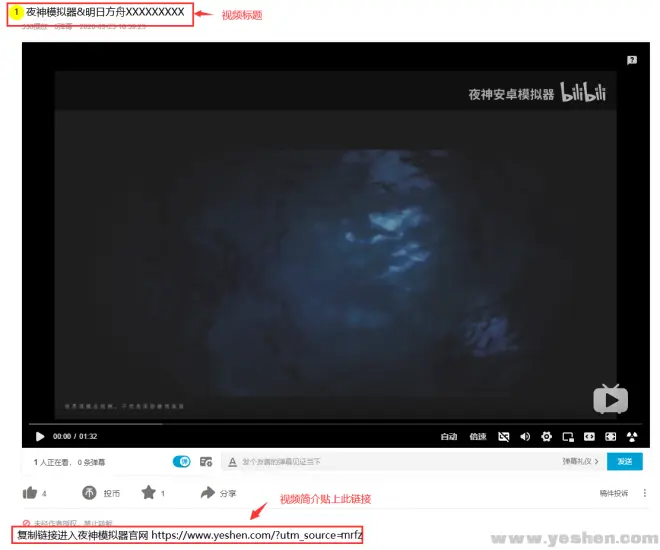Screen dimensions: 660x550
Task: Click the fullscreen icon at far right
Action: [x=632, y=437]
